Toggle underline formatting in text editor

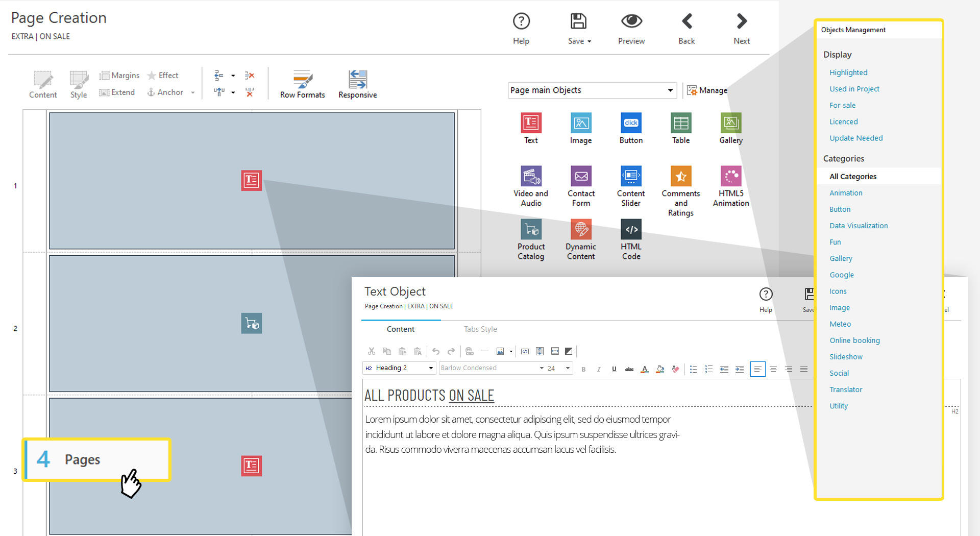tap(614, 369)
